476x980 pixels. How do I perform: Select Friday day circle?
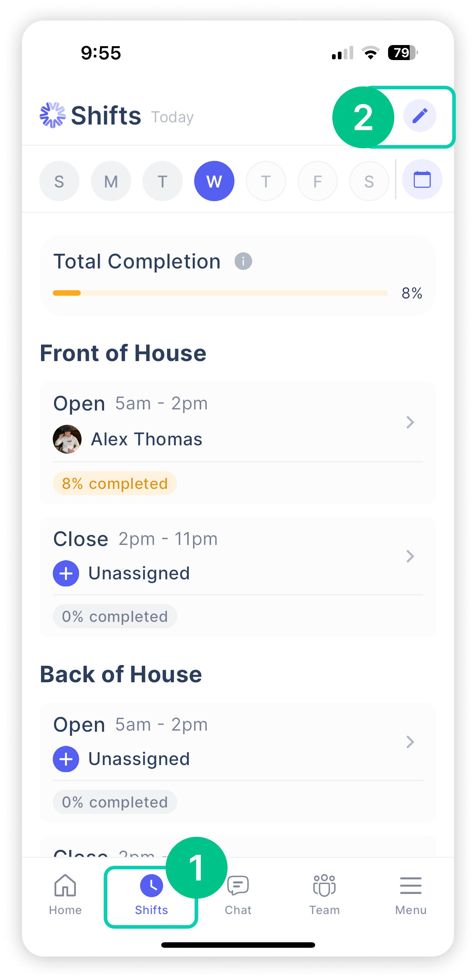317,181
